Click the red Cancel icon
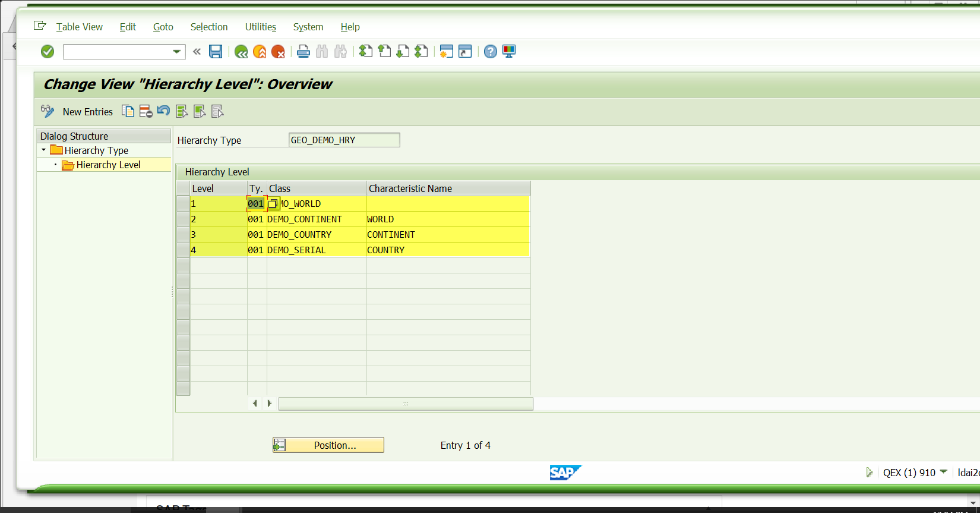Screen dimensions: 980x513 [x=278, y=52]
